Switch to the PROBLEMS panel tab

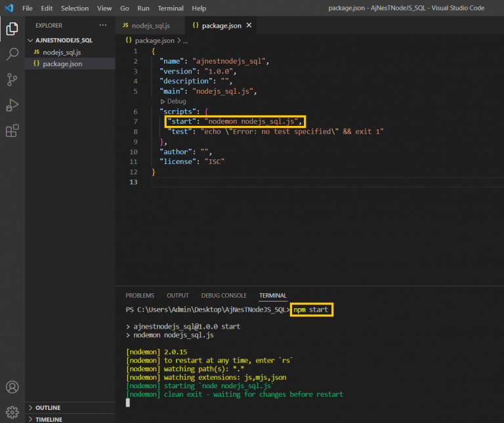[140, 295]
